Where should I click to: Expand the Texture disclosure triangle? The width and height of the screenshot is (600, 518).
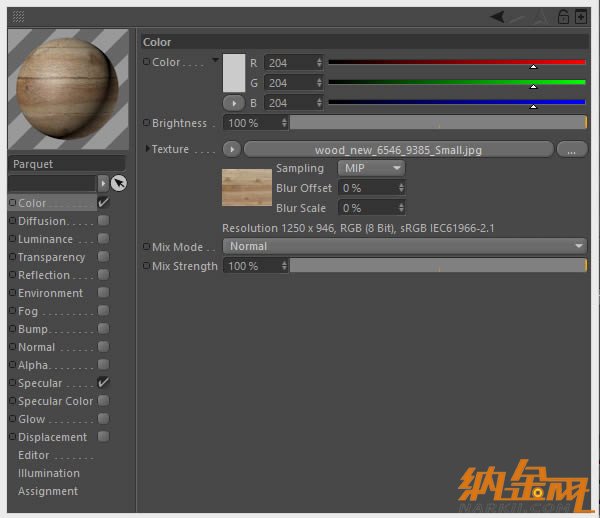[x=147, y=148]
